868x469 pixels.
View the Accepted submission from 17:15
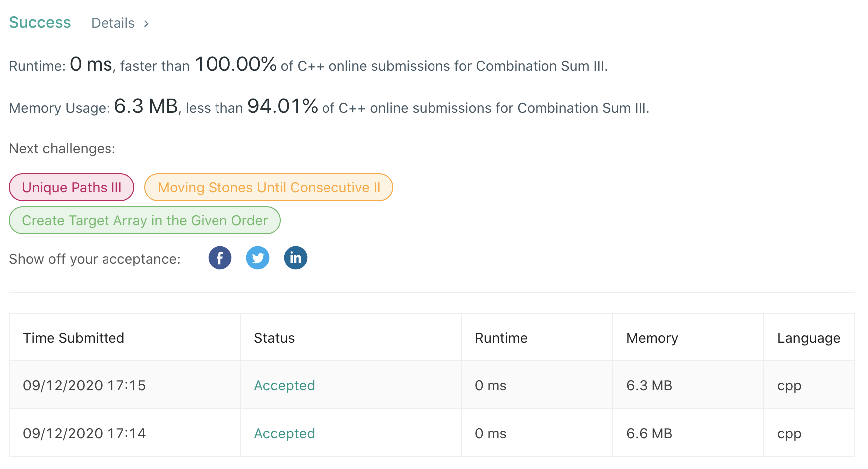(284, 385)
